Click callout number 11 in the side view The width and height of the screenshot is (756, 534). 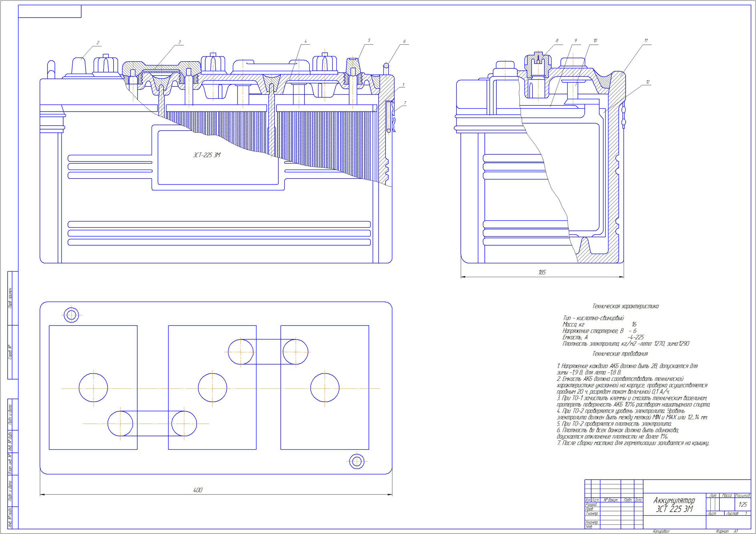(x=646, y=40)
